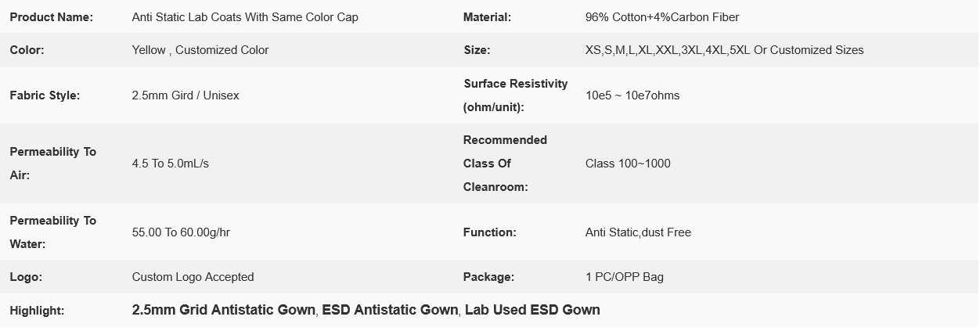
Task: Click the "Fabric Style:" label
Action: tap(45, 95)
